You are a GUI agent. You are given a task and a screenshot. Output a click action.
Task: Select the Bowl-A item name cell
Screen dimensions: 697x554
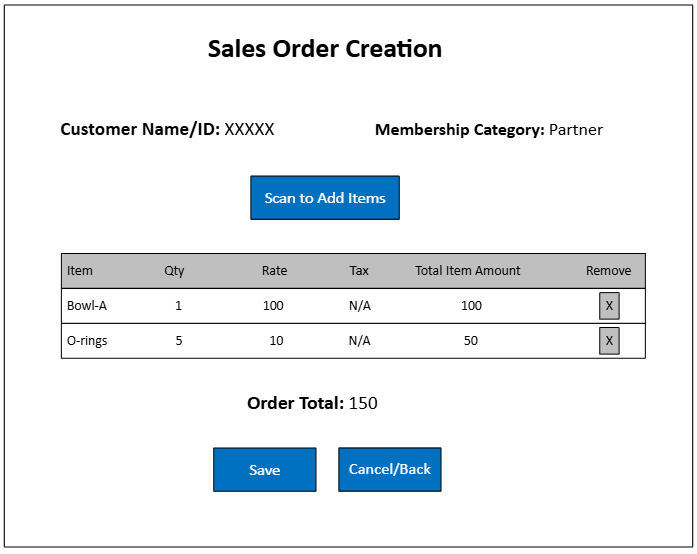coord(87,306)
